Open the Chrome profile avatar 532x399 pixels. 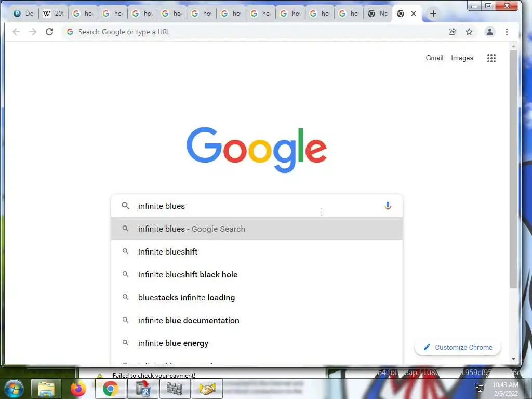489,32
